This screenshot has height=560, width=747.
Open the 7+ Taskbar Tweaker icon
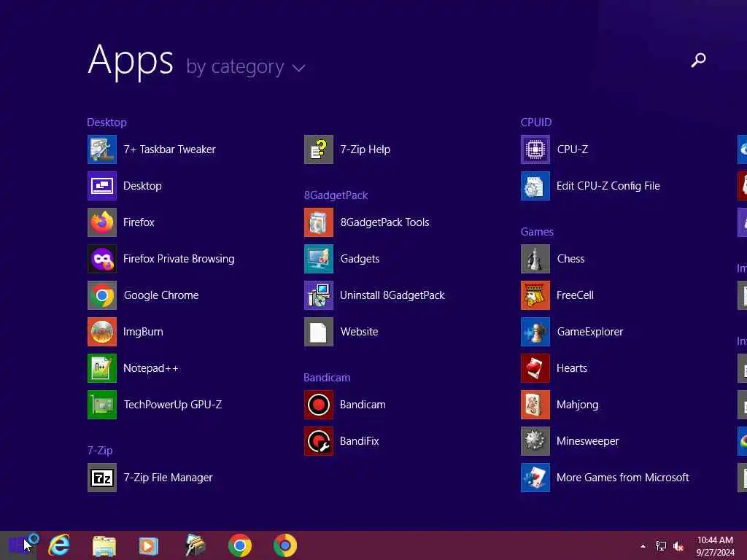pyautogui.click(x=102, y=149)
